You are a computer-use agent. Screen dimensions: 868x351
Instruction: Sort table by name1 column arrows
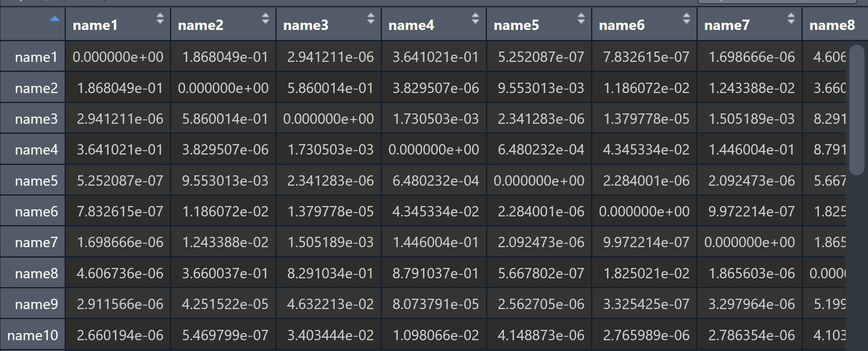click(160, 18)
